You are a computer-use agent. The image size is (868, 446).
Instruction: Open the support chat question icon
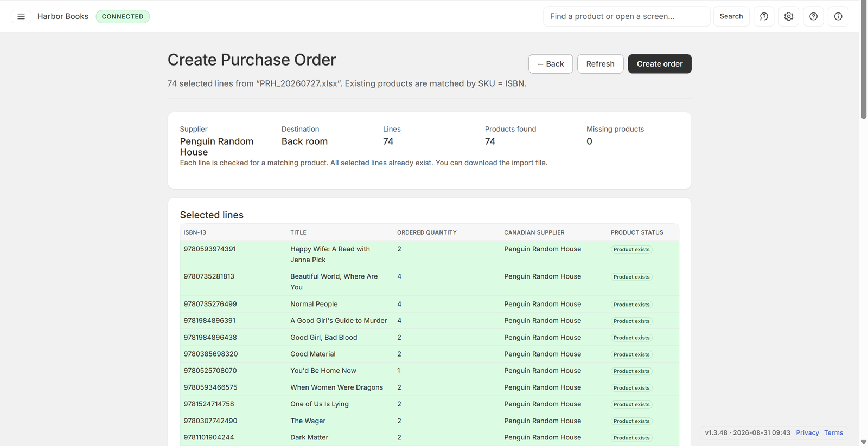764,16
